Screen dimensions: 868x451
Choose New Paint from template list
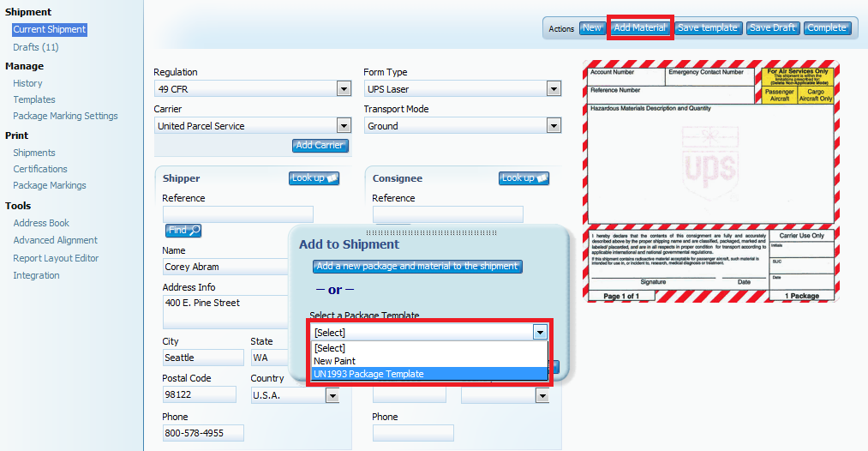[x=335, y=361]
